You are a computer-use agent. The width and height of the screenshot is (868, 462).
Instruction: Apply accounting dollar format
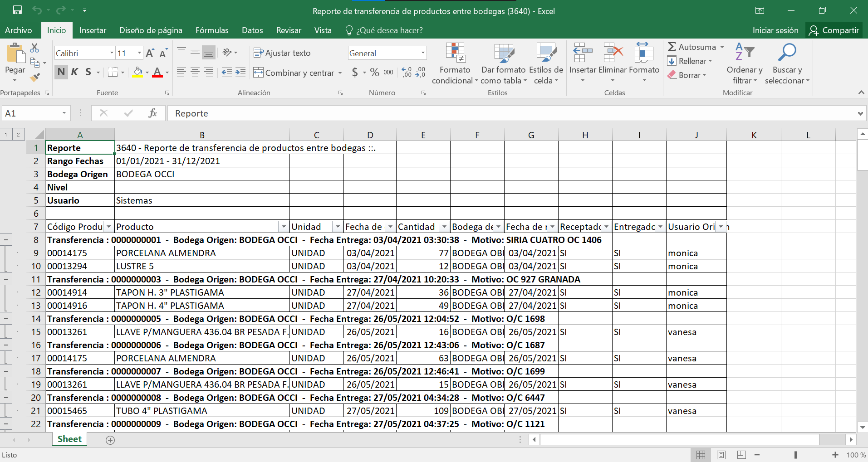point(355,72)
